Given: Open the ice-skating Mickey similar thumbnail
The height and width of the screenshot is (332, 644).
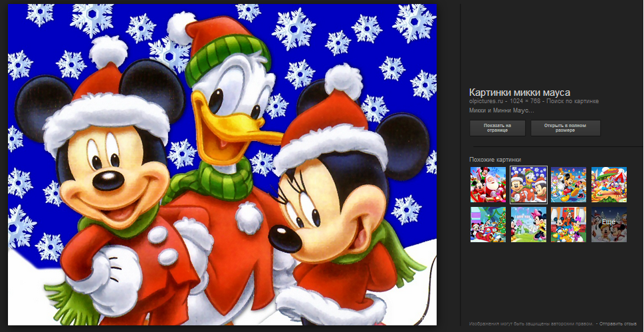Looking at the screenshot, I should pyautogui.click(x=568, y=185).
